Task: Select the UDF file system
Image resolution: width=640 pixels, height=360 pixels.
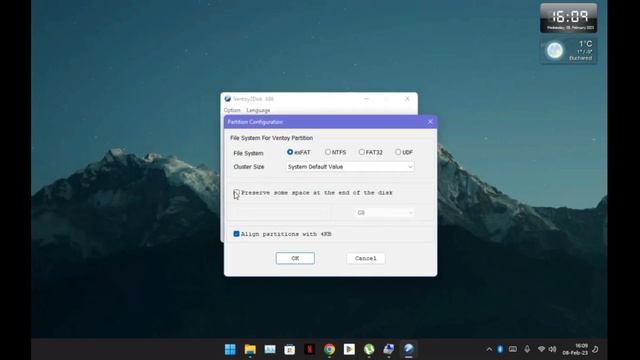Action: 398,152
